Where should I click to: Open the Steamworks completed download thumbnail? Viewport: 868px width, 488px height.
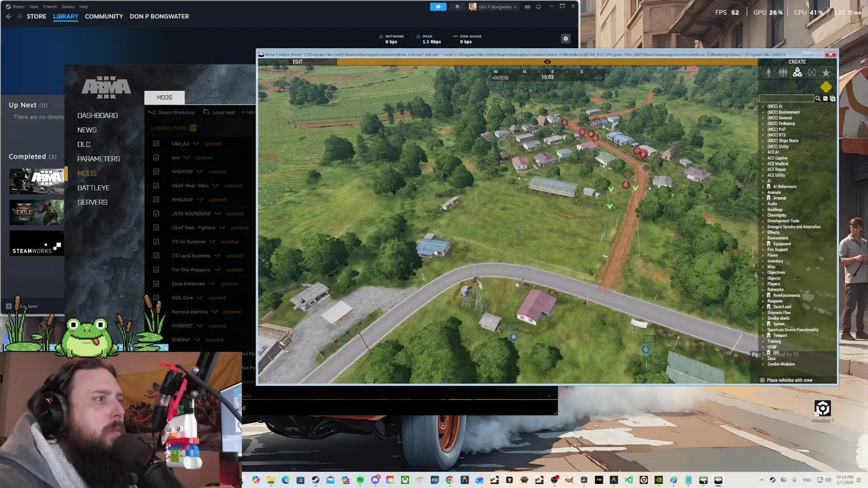tap(37, 245)
